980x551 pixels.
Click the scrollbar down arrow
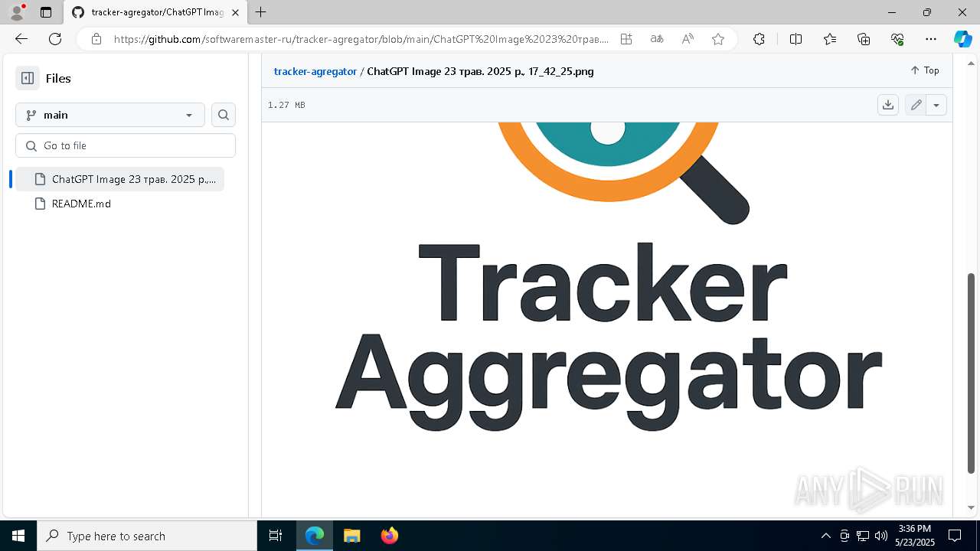coord(972,507)
